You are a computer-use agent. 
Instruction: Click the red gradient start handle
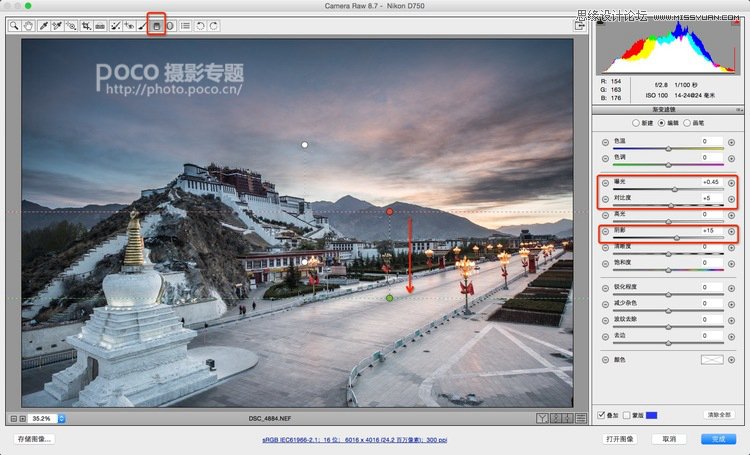point(390,211)
